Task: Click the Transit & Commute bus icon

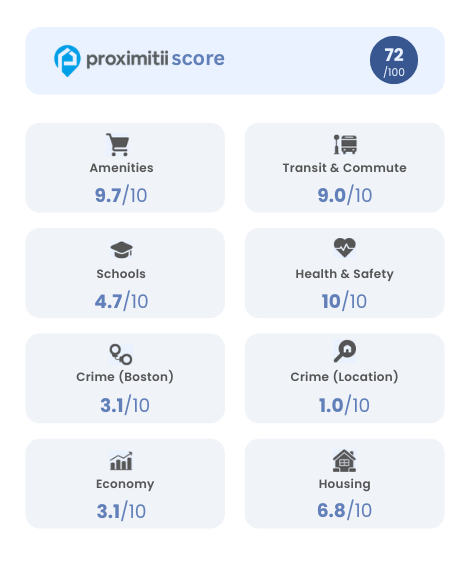Action: point(345,144)
